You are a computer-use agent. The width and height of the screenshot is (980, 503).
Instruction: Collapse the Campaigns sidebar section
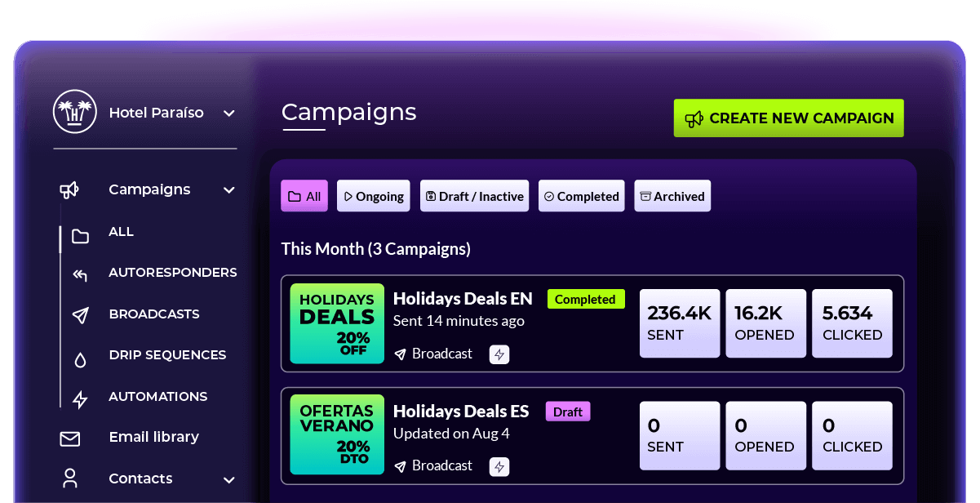(229, 190)
